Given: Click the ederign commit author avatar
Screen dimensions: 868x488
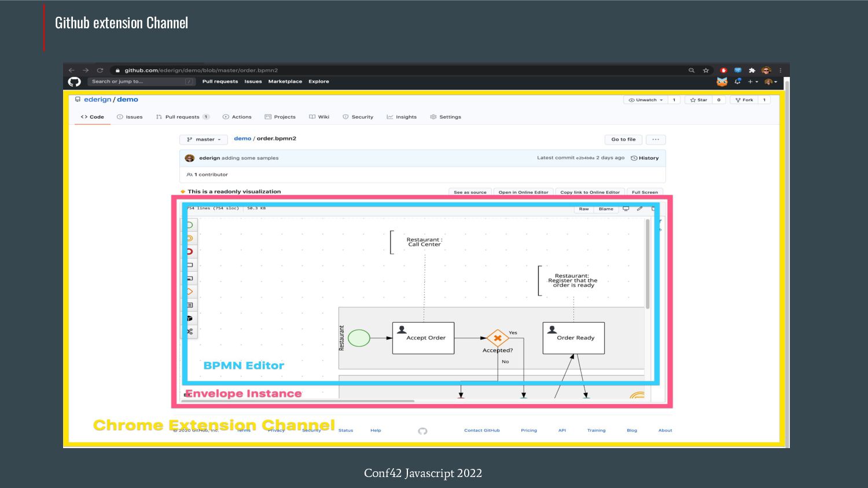Looking at the screenshot, I should 189,158.
